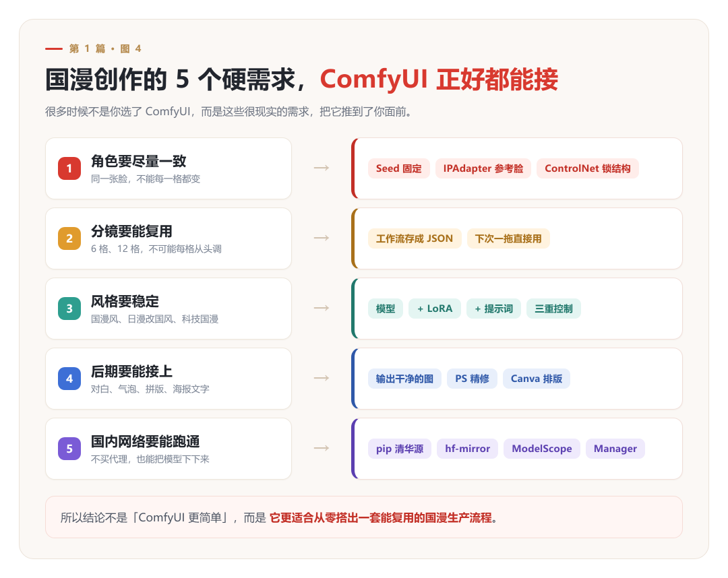Select the 'Canva 排版' tag

(x=537, y=379)
